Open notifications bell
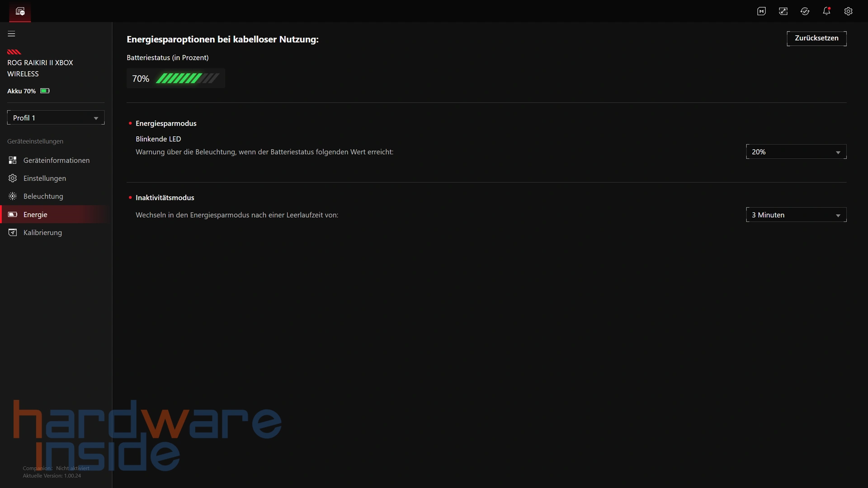Image resolution: width=868 pixels, height=488 pixels. tap(826, 11)
